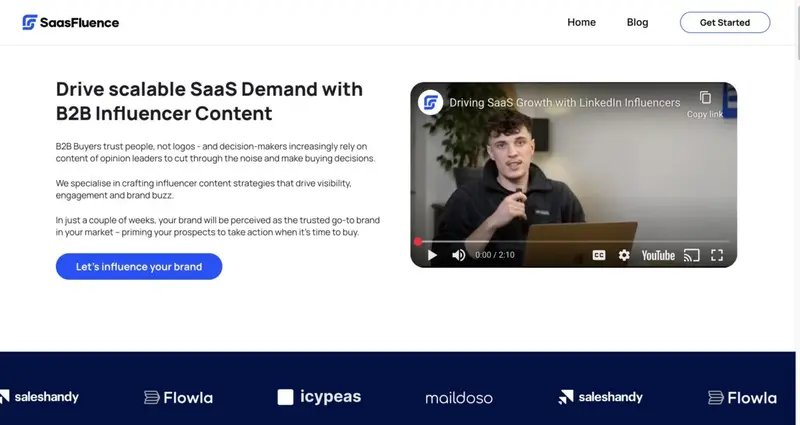Enter fullscreen mode on the video
Screen dimensions: 800x425
717,255
